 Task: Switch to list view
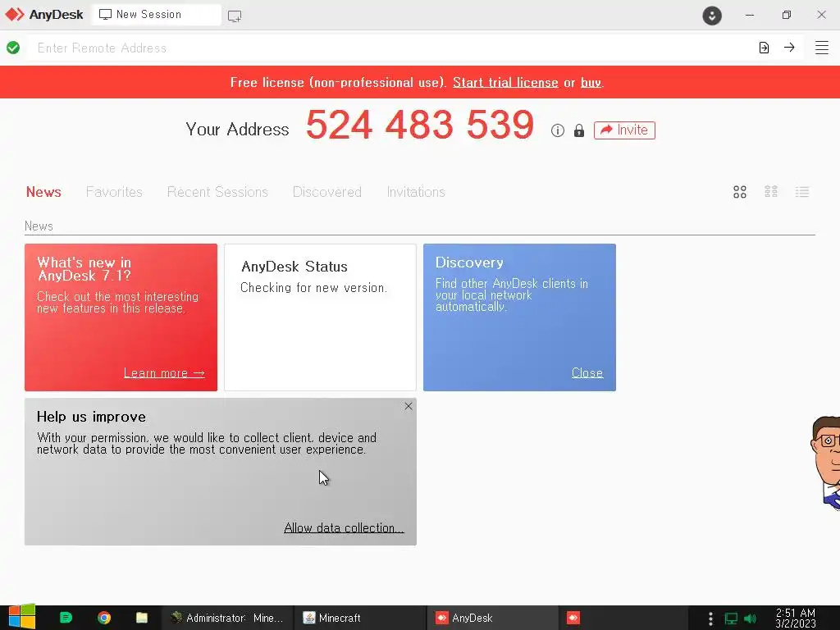click(802, 192)
